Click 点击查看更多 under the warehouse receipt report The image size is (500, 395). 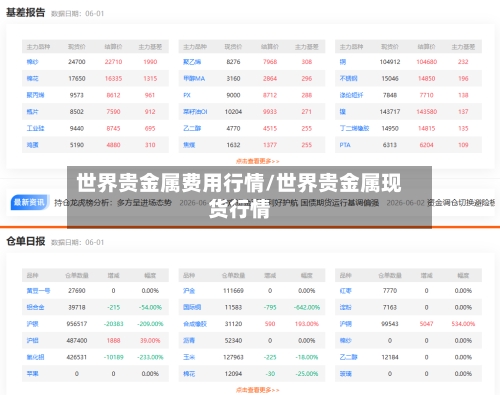pos(258,390)
